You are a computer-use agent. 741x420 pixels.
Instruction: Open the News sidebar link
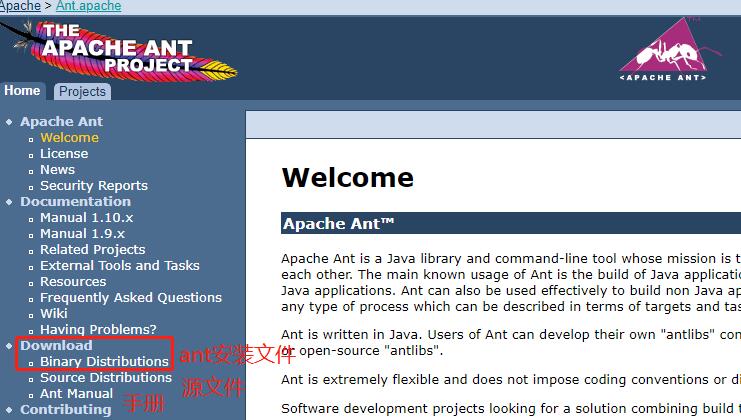pos(58,170)
